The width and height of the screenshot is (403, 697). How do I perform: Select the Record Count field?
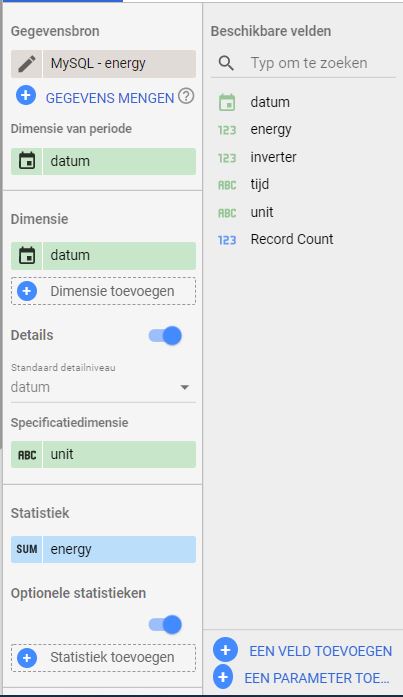[291, 239]
